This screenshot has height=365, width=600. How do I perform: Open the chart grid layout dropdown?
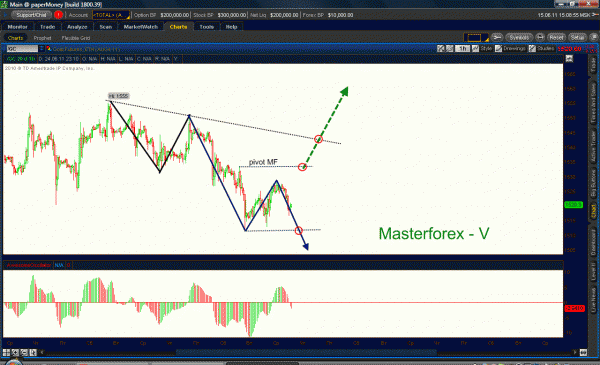[476, 37]
